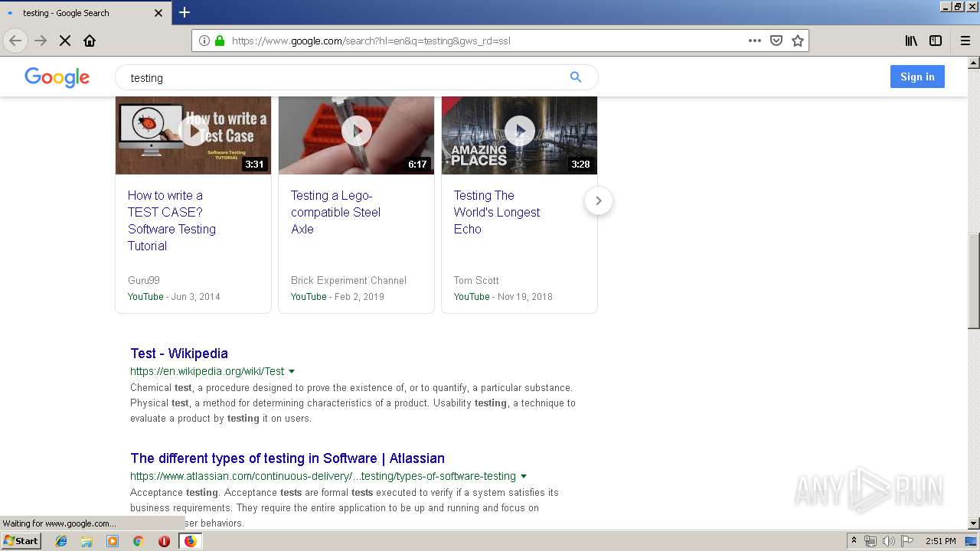Go back to the previous page

pyautogui.click(x=15, y=41)
